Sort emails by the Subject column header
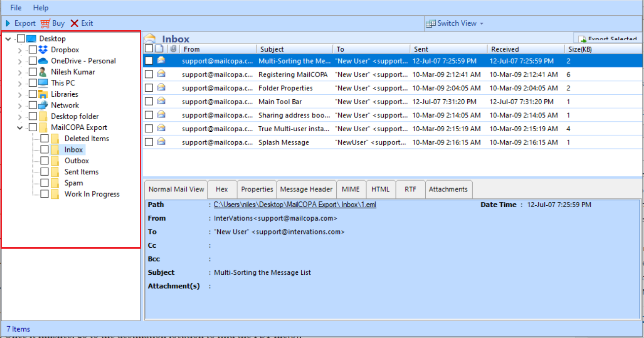 (295, 49)
